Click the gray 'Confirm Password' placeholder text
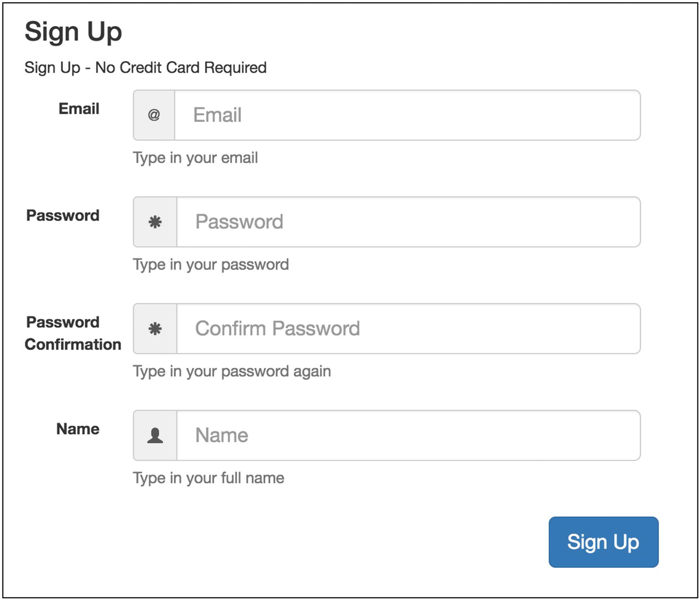The width and height of the screenshot is (700, 600). click(x=277, y=329)
